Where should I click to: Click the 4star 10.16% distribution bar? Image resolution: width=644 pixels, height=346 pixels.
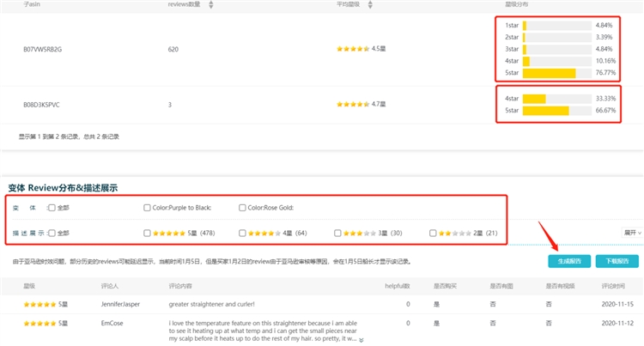[x=557, y=61]
